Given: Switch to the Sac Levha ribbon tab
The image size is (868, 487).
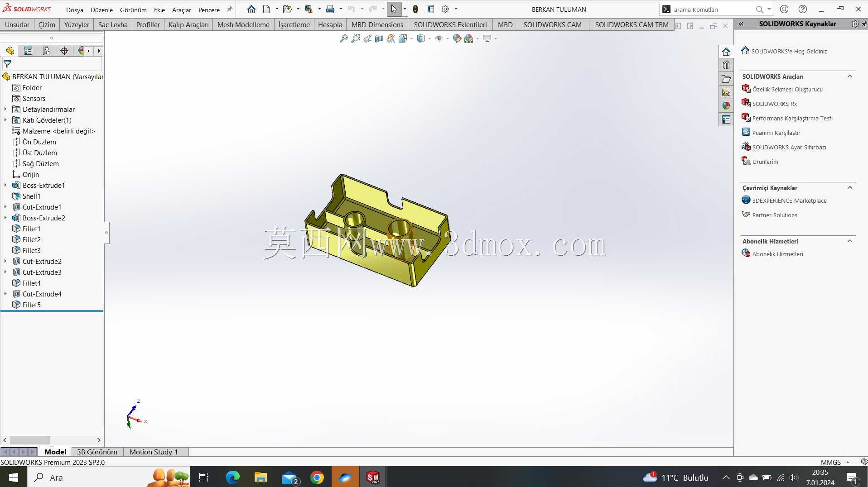Looking at the screenshot, I should click(113, 24).
